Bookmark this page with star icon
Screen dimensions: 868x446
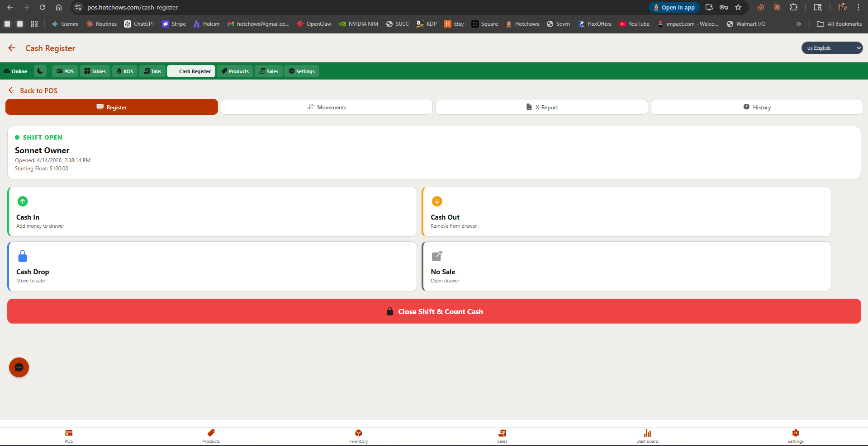pos(738,7)
